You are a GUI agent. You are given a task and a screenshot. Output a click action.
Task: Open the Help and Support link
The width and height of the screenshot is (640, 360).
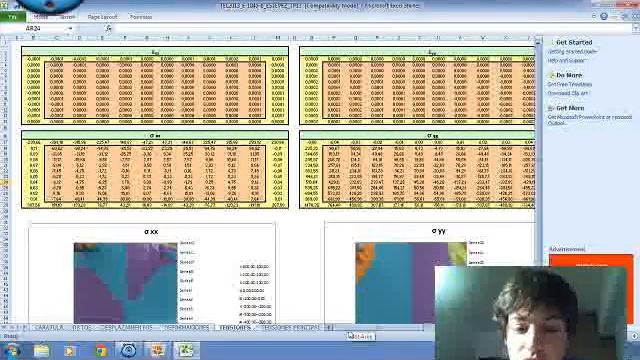[x=567, y=60]
